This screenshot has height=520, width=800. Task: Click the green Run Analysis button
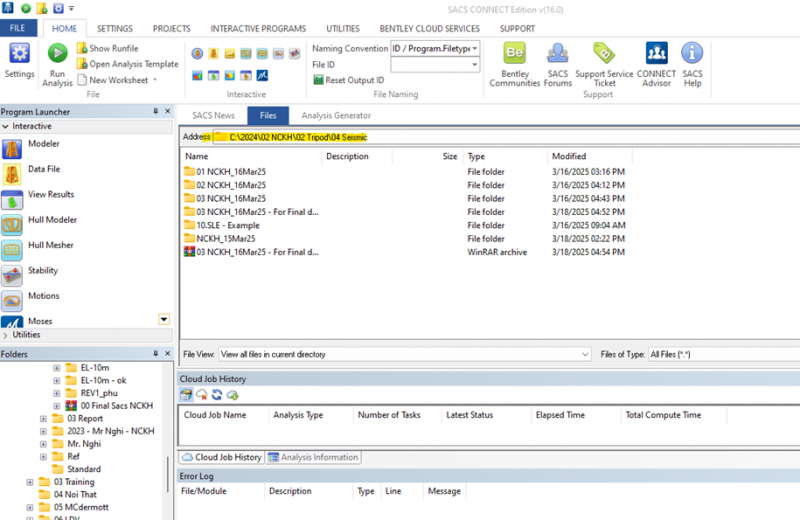pyautogui.click(x=57, y=65)
